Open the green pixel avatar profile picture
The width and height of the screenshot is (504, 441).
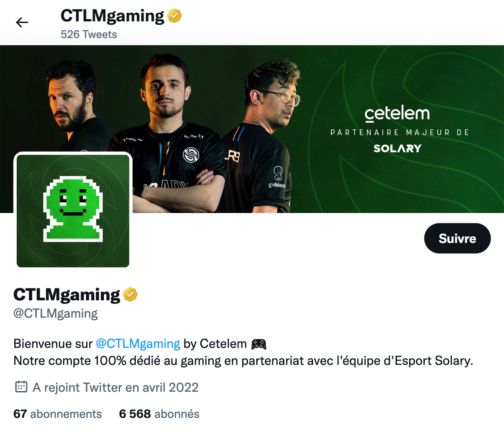click(x=73, y=211)
